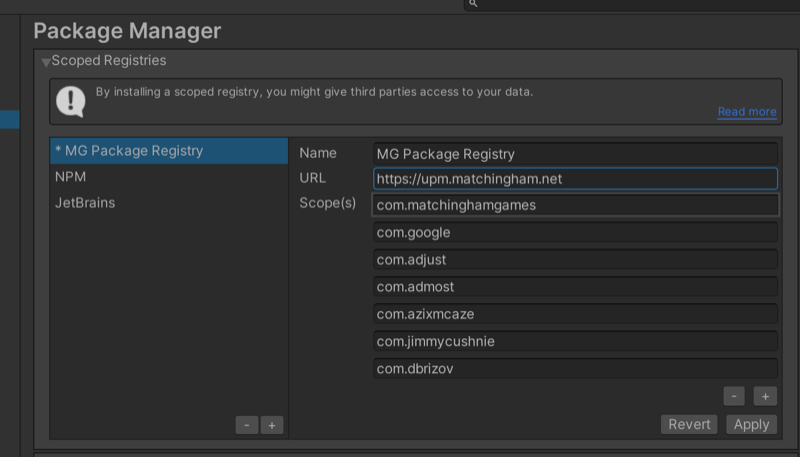Image resolution: width=800 pixels, height=457 pixels.
Task: Click the third-party data warning text
Action: tap(314, 92)
